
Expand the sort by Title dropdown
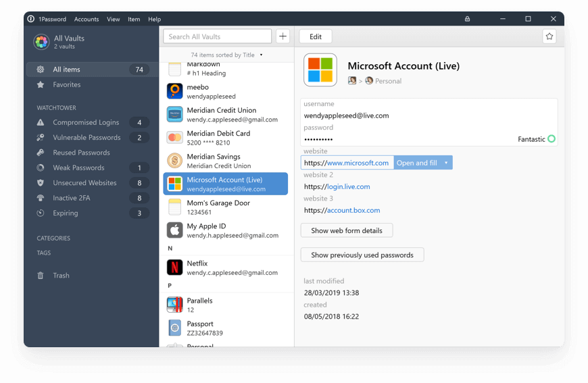(x=261, y=55)
